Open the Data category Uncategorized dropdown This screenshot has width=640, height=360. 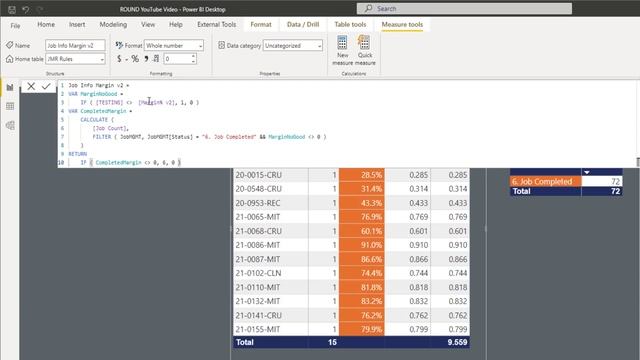tap(293, 45)
